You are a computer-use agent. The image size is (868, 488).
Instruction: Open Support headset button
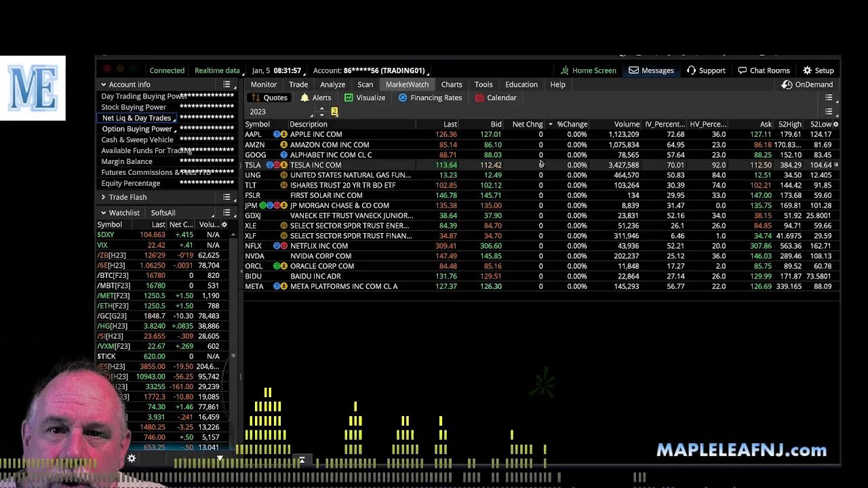(706, 70)
